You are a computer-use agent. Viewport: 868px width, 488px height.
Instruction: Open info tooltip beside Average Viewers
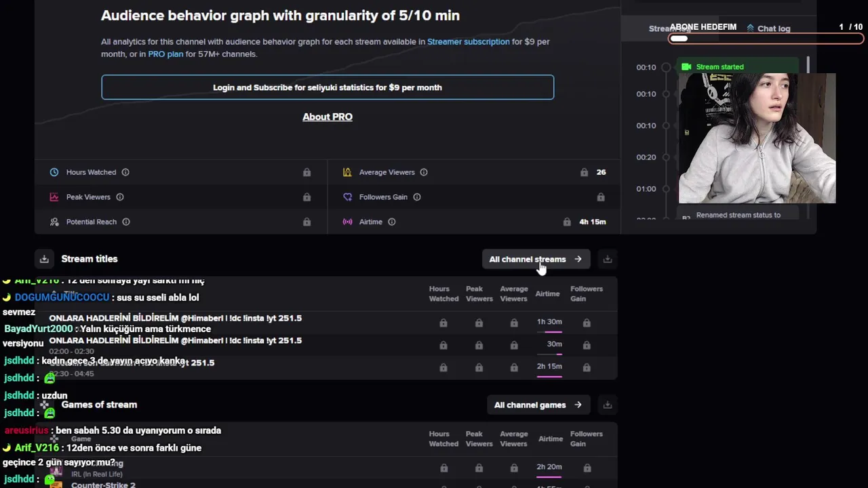tap(424, 172)
